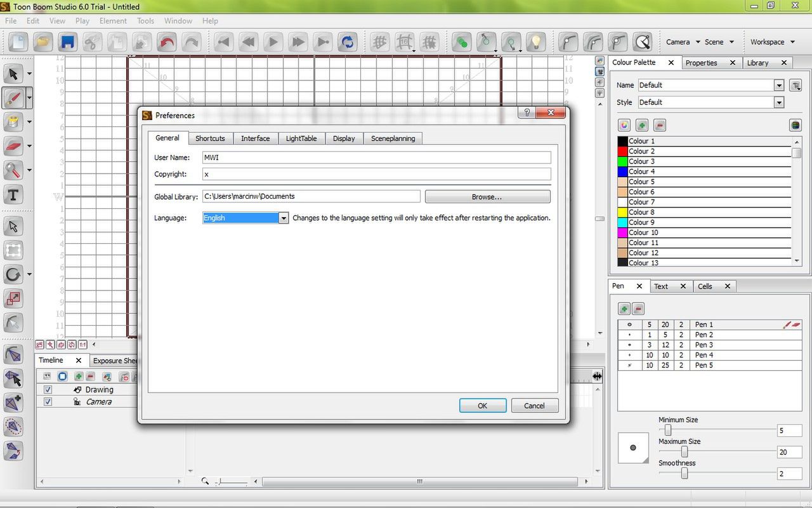Click the red remove colour icon
The height and width of the screenshot is (508, 812).
(x=660, y=125)
